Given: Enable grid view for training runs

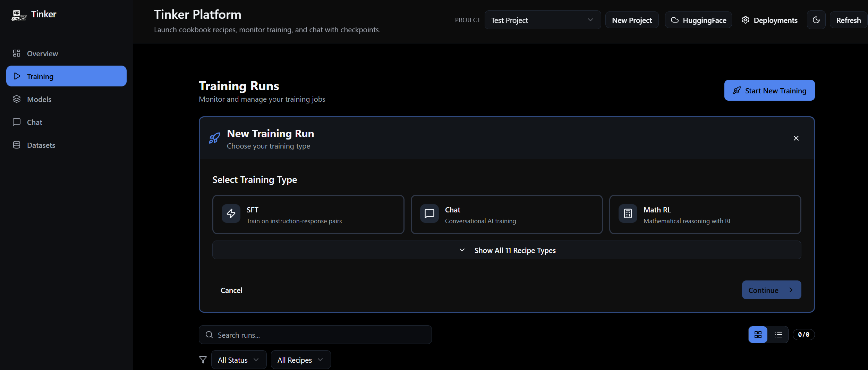Looking at the screenshot, I should pyautogui.click(x=758, y=334).
